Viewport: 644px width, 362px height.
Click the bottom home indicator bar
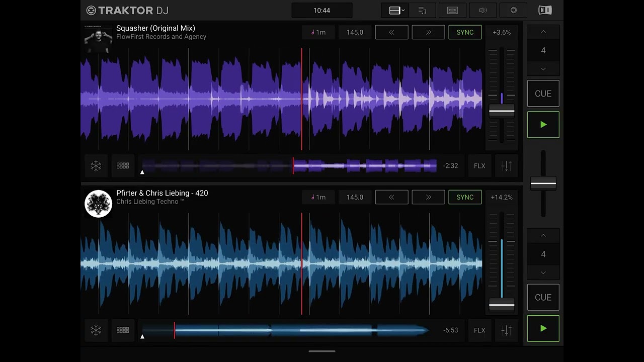(x=322, y=351)
